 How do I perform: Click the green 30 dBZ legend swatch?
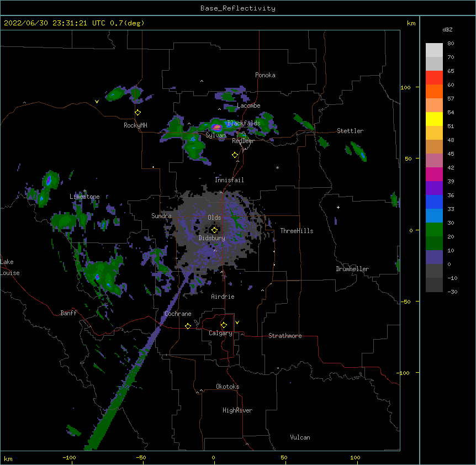(434, 230)
